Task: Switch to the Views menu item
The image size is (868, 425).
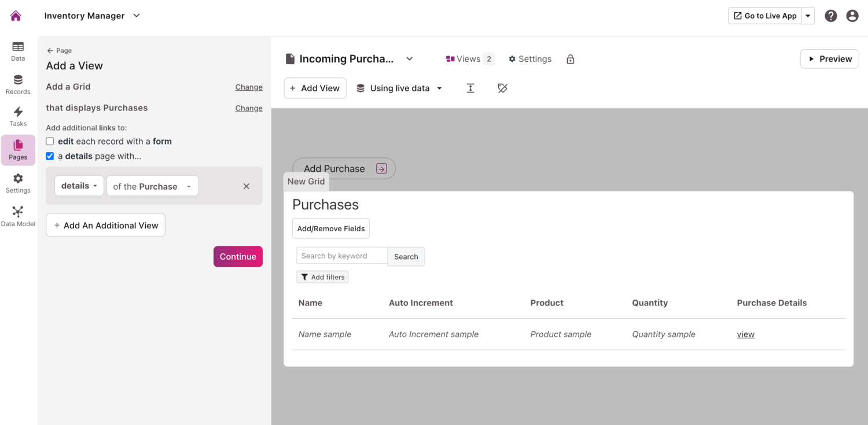Action: 465,58
